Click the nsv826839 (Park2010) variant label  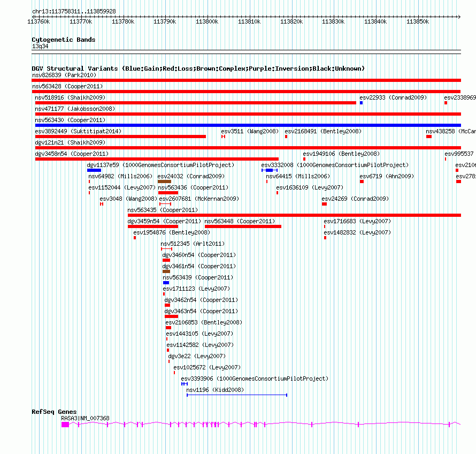point(64,75)
